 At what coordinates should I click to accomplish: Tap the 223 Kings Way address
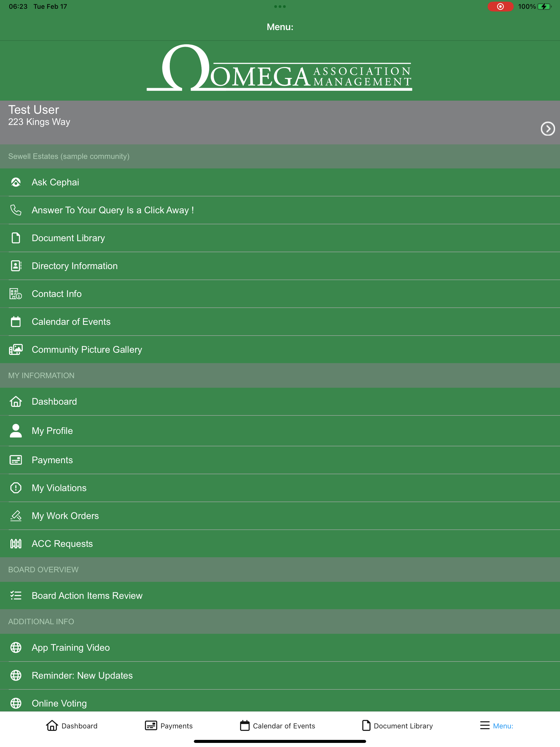pyautogui.click(x=39, y=122)
